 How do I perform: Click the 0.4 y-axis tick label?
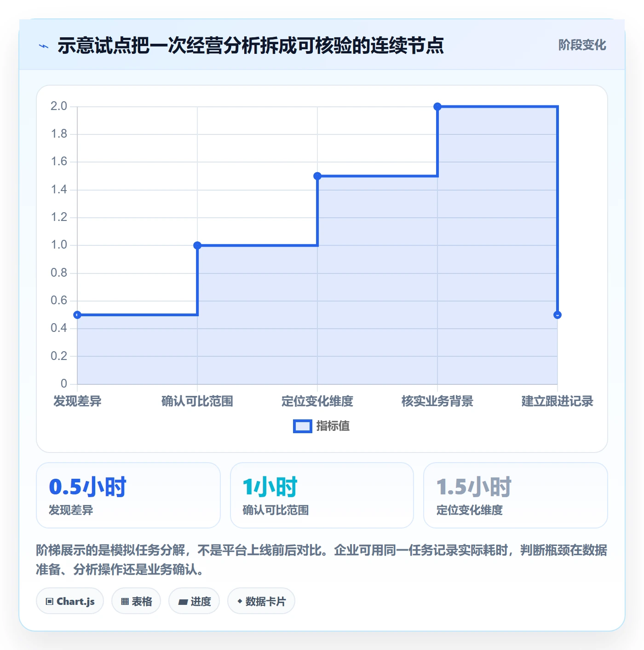59,328
